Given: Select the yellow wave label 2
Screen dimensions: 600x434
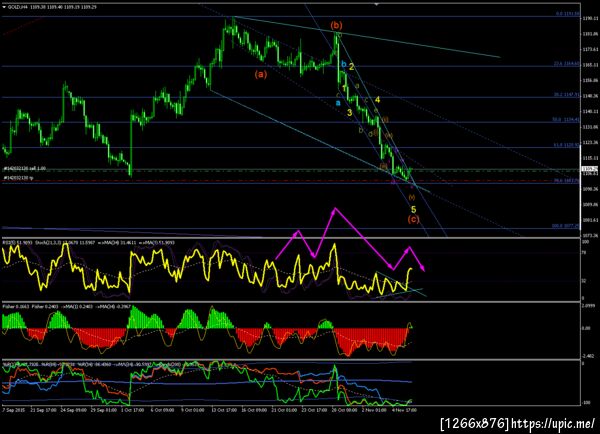Looking at the screenshot, I should (x=351, y=67).
